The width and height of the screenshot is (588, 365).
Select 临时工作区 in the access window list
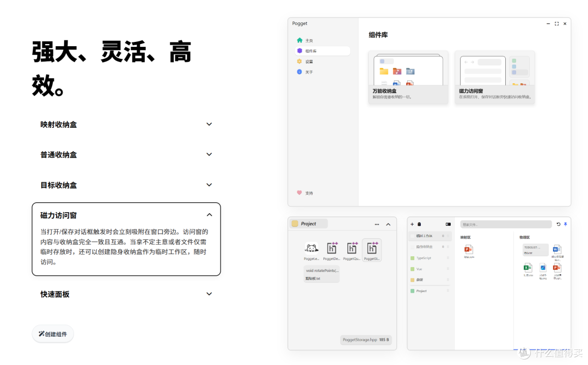coord(430,236)
